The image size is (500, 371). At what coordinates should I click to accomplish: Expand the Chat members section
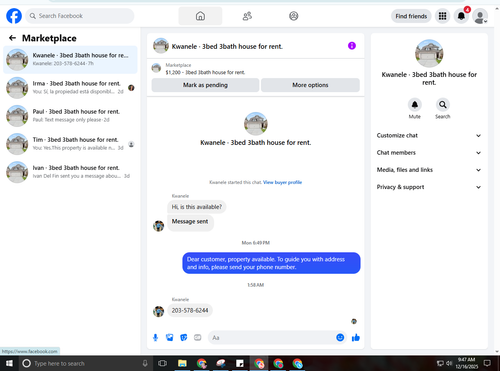pyautogui.click(x=429, y=153)
